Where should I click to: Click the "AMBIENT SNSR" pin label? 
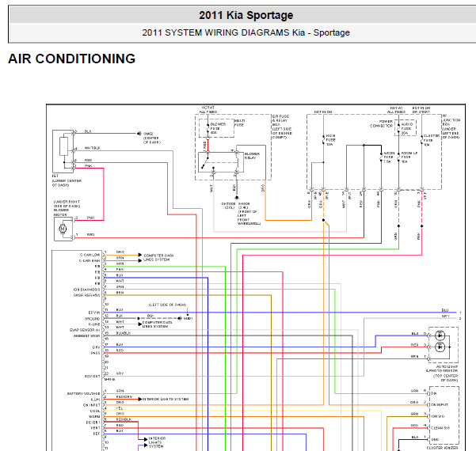86,335
